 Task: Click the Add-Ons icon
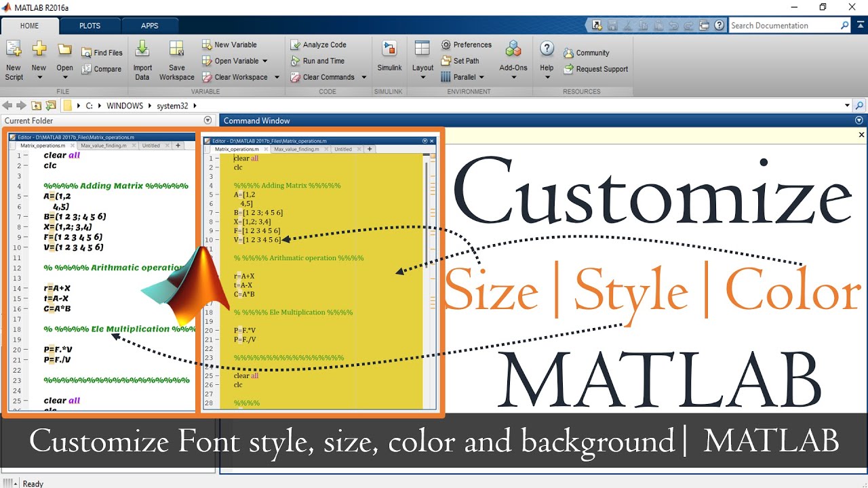(x=513, y=49)
